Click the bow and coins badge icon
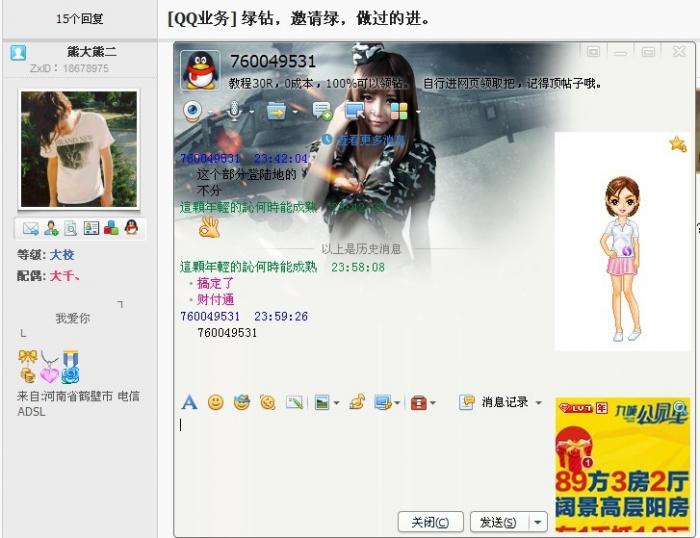This screenshot has height=538, width=700. point(28,366)
